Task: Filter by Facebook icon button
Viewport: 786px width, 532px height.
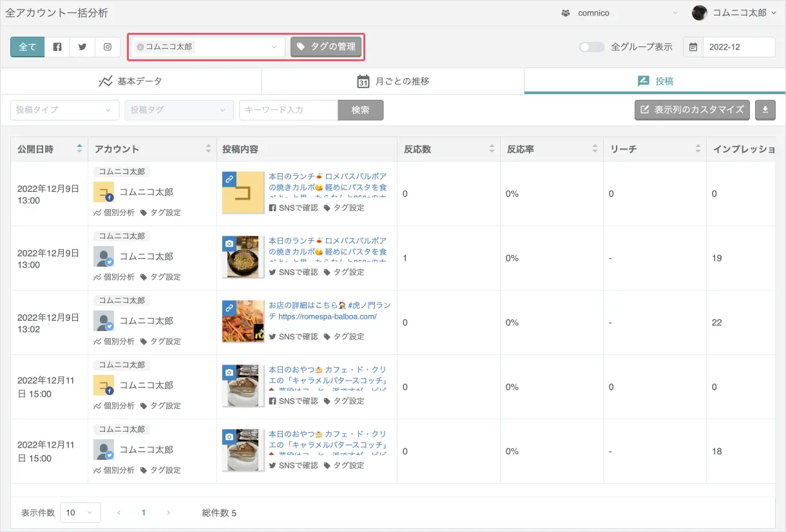Action: (57, 47)
